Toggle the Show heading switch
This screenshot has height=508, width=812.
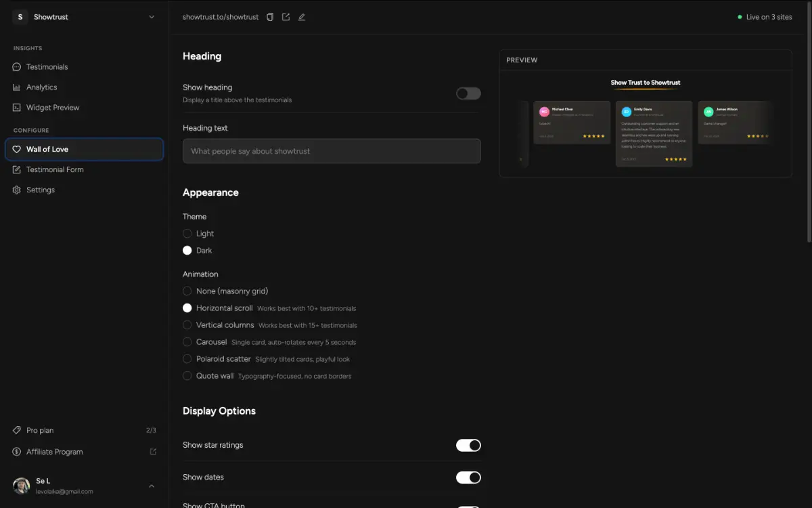click(x=468, y=93)
